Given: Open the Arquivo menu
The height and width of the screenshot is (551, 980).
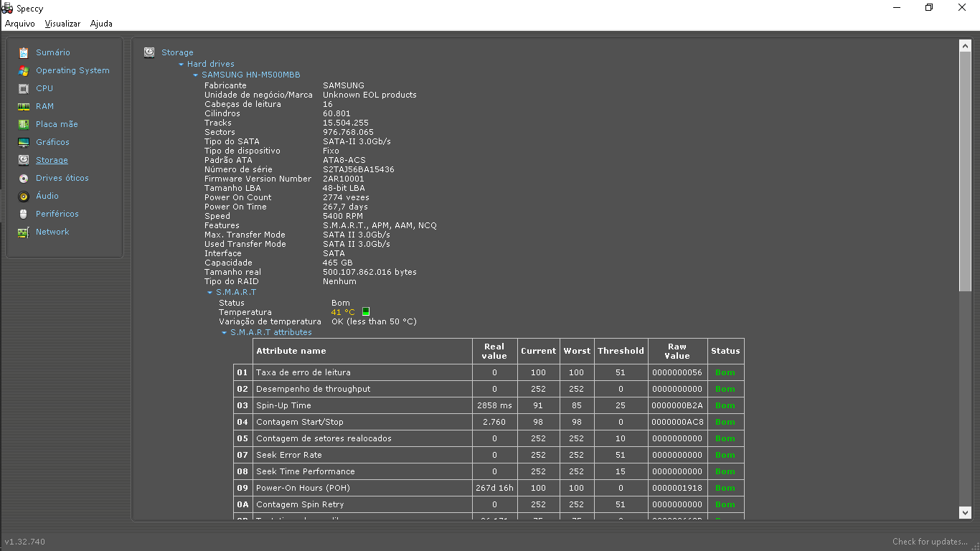Looking at the screenshot, I should coord(20,24).
